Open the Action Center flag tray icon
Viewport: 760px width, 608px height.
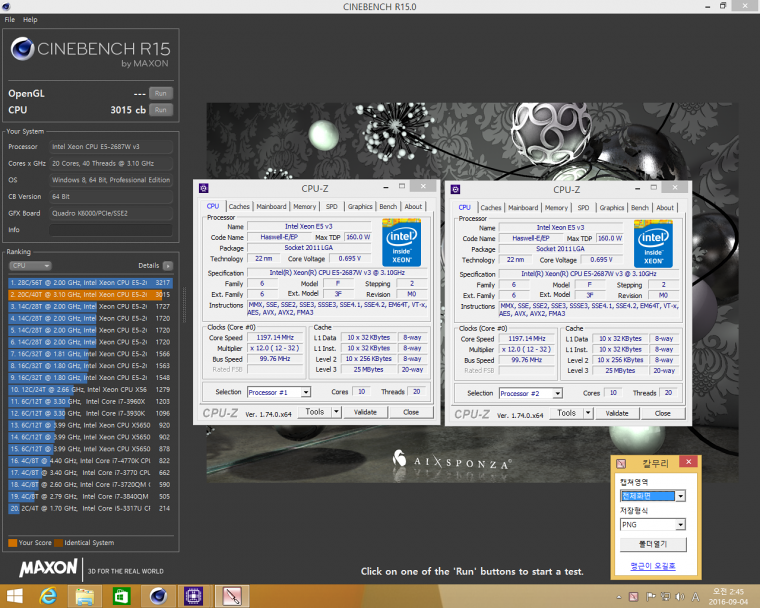point(650,596)
